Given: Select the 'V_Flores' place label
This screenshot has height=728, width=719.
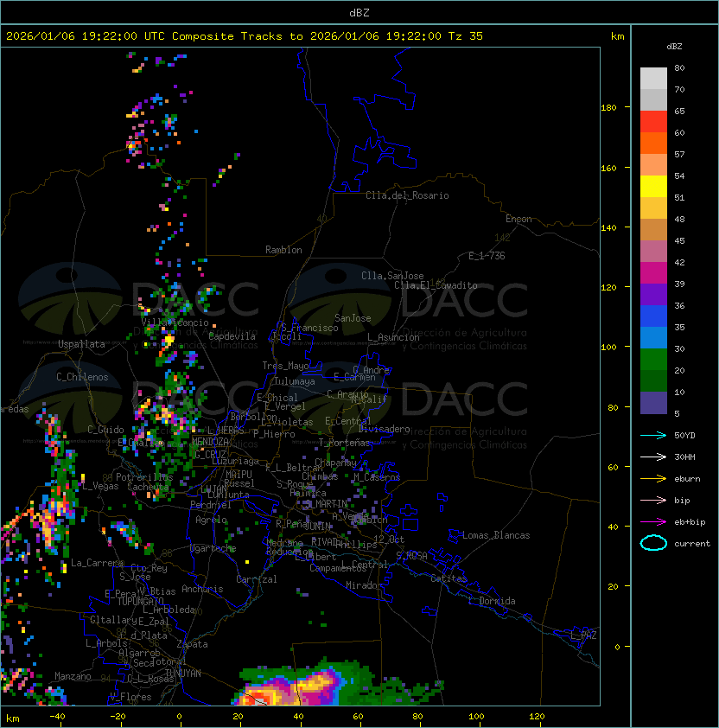Looking at the screenshot, I should (130, 697).
